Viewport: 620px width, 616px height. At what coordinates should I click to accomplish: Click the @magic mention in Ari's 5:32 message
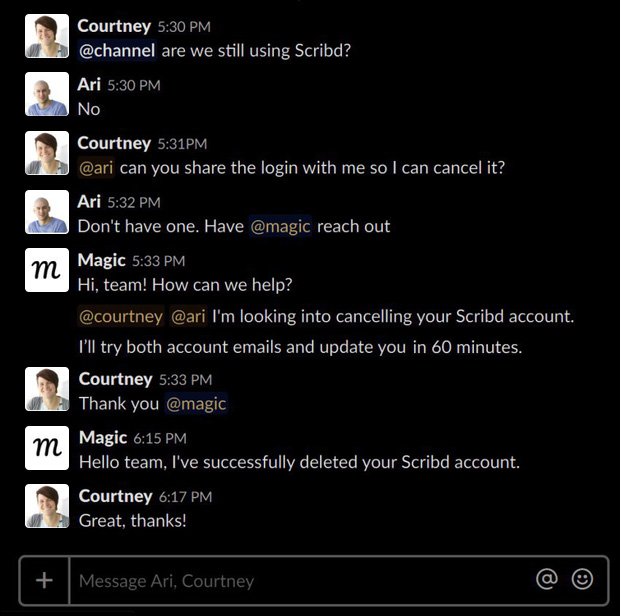(x=280, y=227)
